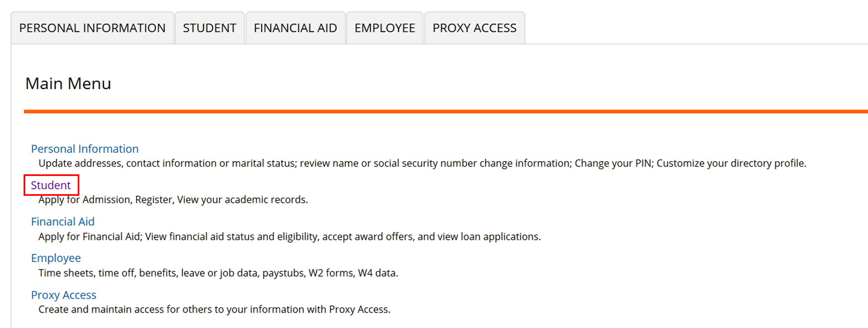Open the PERSONAL INFORMATION tab
Image resolution: width=868 pixels, height=328 pixels.
(92, 28)
